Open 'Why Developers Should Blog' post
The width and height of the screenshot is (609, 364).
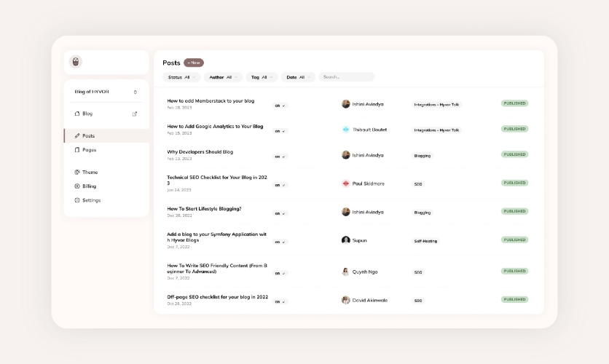(200, 152)
